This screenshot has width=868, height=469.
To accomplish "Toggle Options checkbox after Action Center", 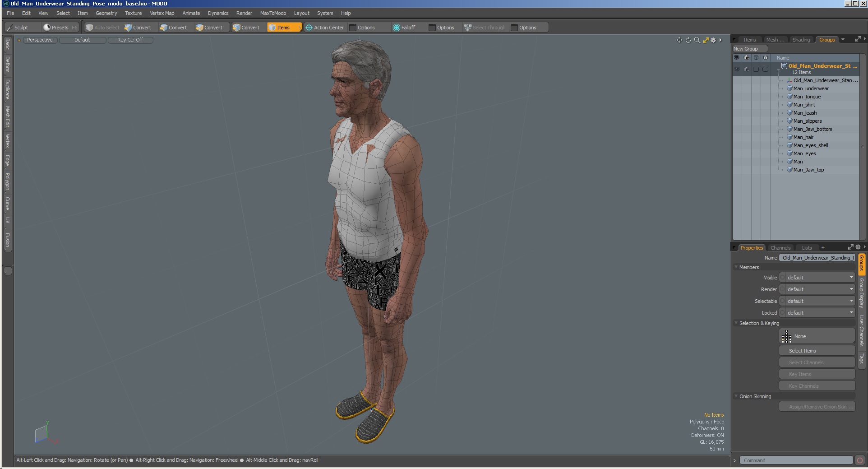I will (353, 28).
